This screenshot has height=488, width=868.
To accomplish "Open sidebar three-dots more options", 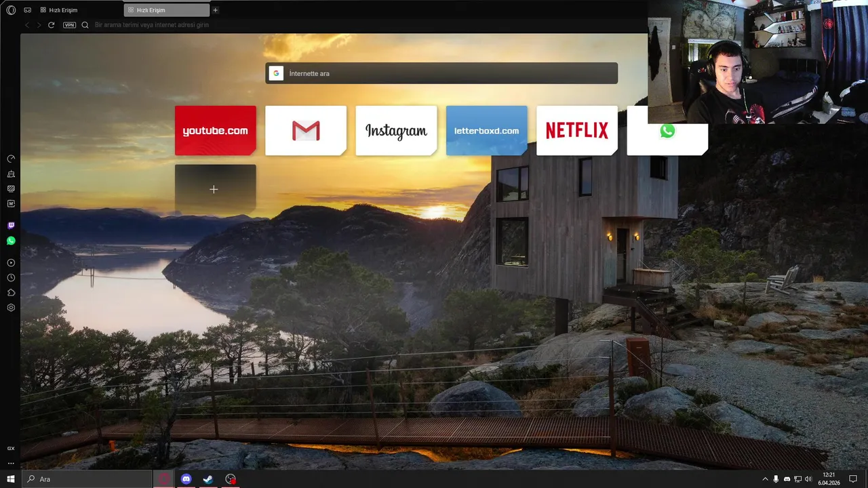I will point(11,463).
